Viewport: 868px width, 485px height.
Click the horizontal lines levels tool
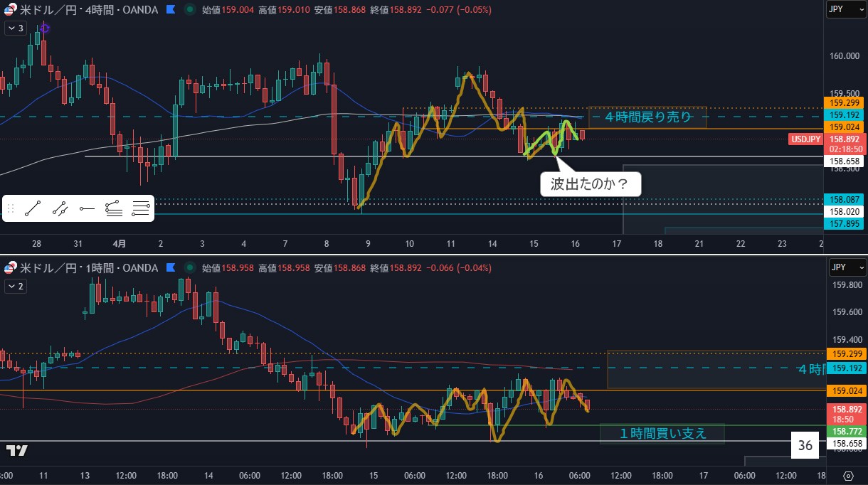click(140, 208)
